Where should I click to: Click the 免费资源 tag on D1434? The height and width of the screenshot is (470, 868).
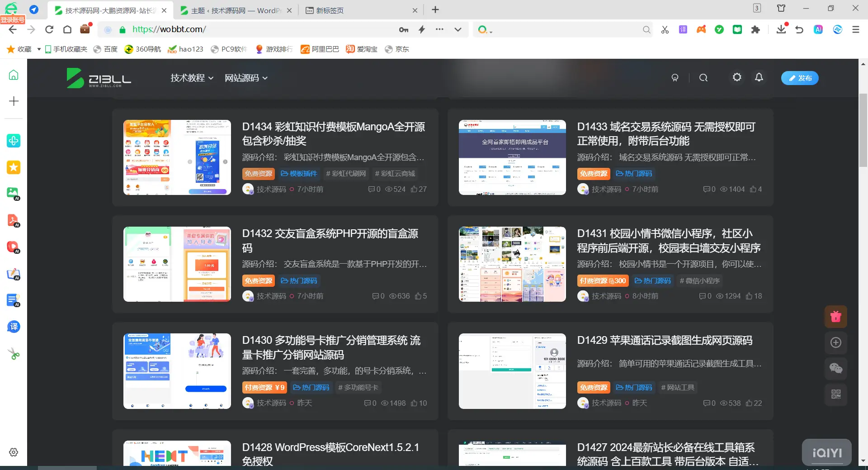pyautogui.click(x=258, y=174)
